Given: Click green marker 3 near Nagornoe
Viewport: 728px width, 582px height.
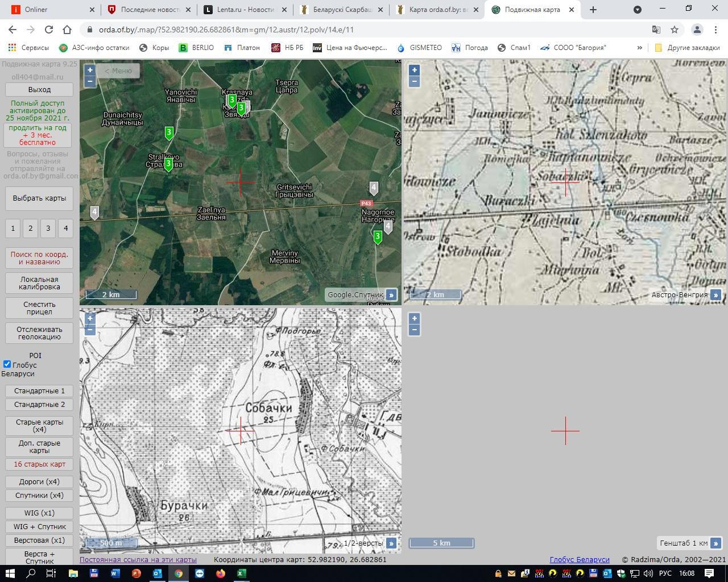Looking at the screenshot, I should [x=378, y=236].
